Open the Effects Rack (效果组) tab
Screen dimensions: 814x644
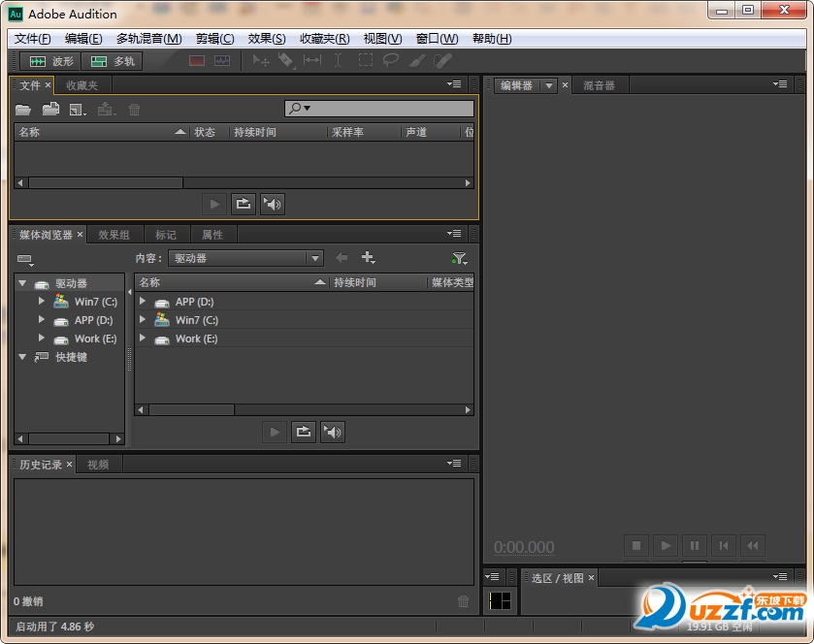pos(114,235)
